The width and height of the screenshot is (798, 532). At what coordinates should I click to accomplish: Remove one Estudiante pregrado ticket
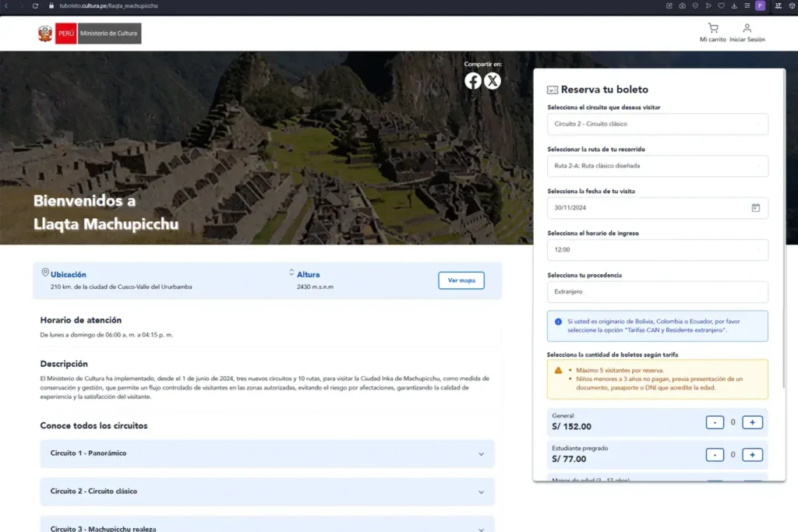point(715,455)
